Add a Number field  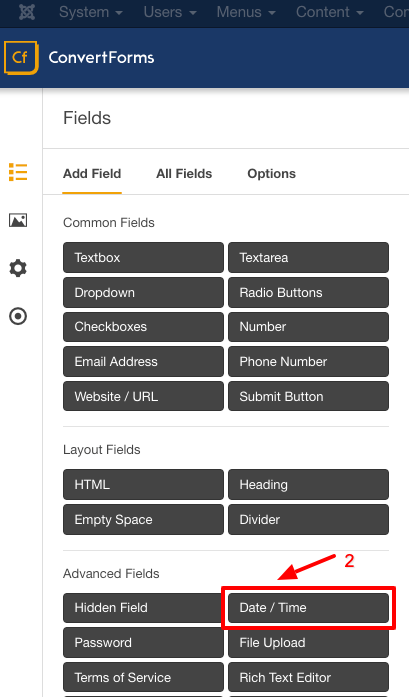[x=309, y=327]
